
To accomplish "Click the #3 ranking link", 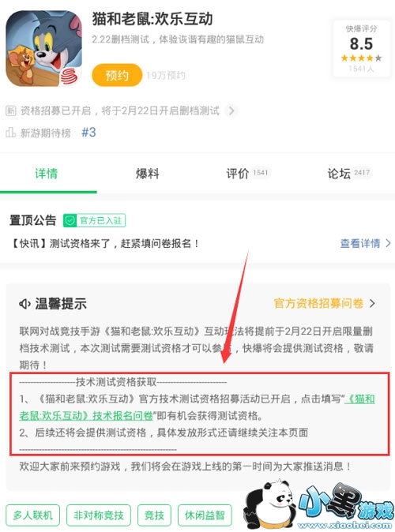I will pos(88,132).
